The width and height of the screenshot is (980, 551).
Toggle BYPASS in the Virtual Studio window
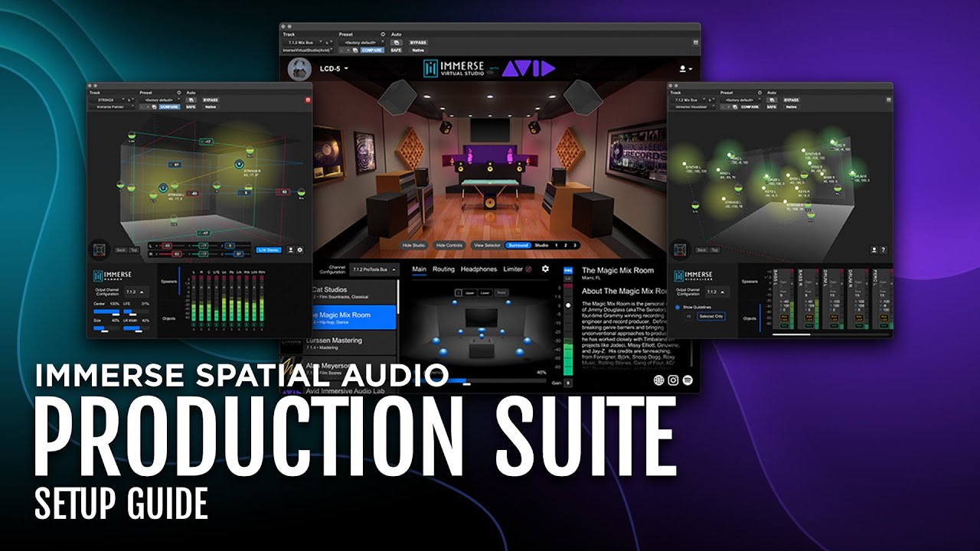click(x=418, y=42)
